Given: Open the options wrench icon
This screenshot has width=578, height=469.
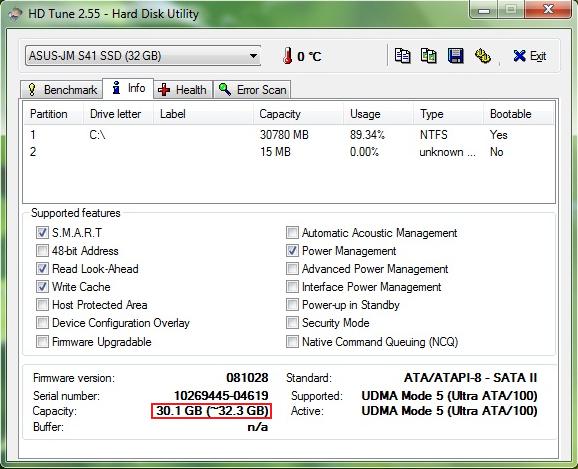Looking at the screenshot, I should tap(483, 56).
